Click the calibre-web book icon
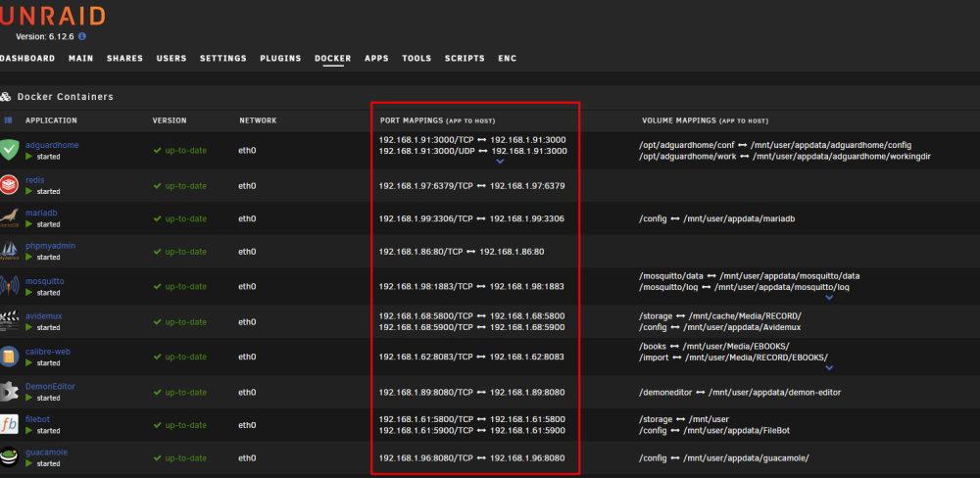The width and height of the screenshot is (980, 478). [x=8, y=357]
